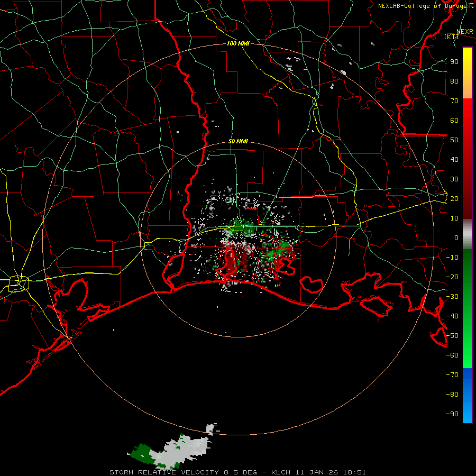The height and width of the screenshot is (476, 476).
Task: Click the 0 value on the velocity scale
Action: (456, 237)
